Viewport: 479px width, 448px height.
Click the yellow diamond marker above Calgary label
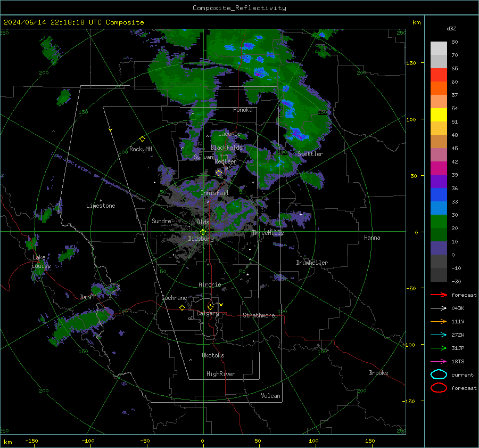[x=210, y=307]
